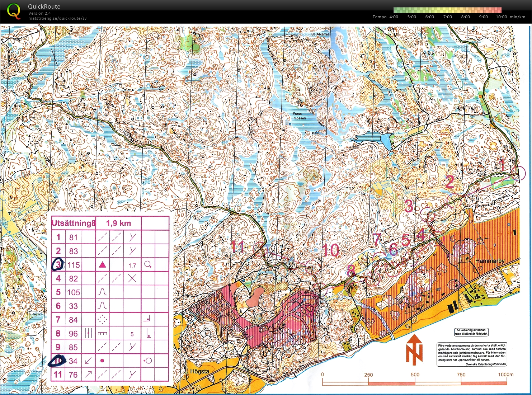The height and width of the screenshot is (395, 532).
Task: Click the circle symbol at the end of row 115
Action: pyautogui.click(x=148, y=265)
